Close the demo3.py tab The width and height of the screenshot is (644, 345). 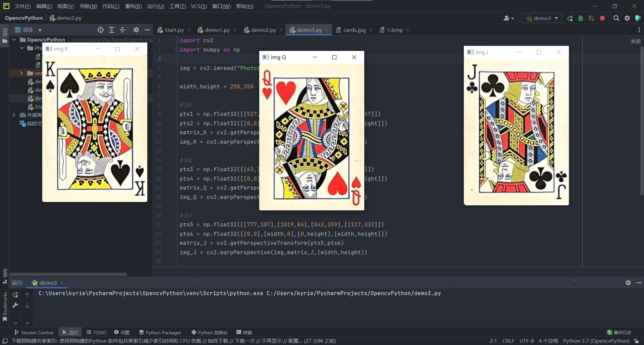327,30
